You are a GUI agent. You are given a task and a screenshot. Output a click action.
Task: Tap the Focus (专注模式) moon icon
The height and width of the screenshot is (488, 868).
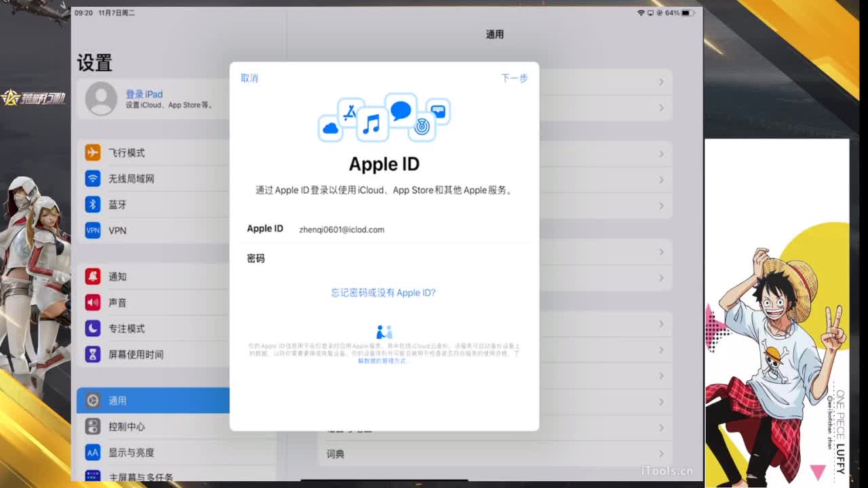(x=93, y=328)
